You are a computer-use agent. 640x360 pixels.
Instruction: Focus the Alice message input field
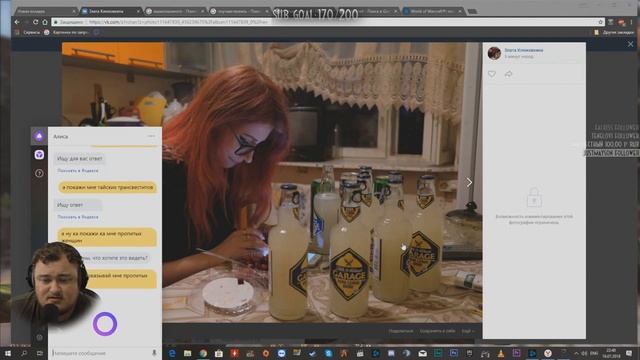(101, 353)
